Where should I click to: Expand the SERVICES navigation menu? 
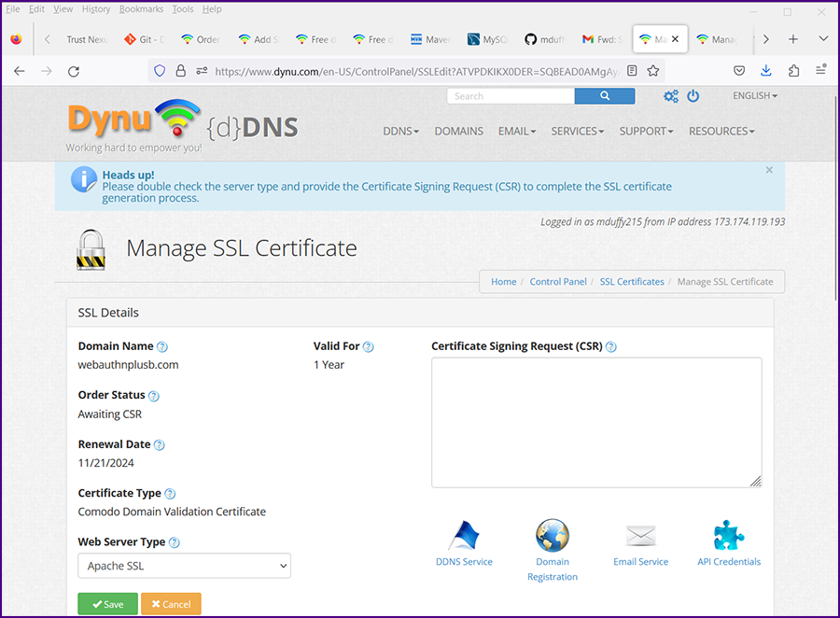pyautogui.click(x=578, y=132)
